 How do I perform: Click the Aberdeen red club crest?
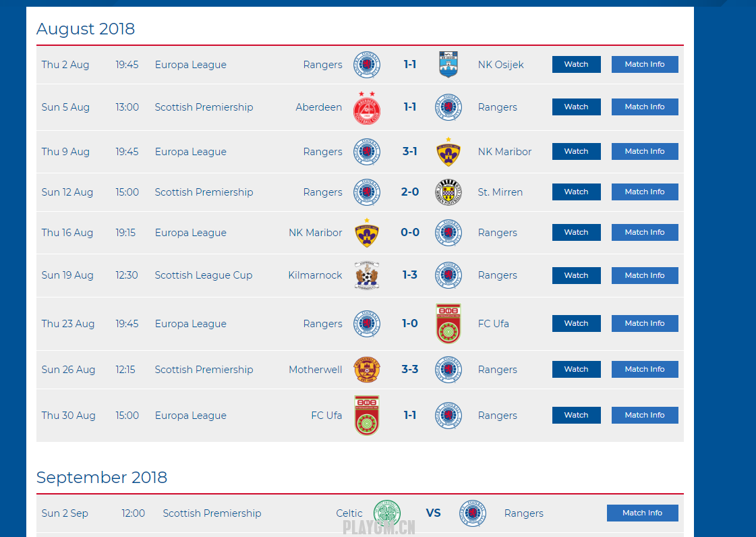(x=366, y=108)
